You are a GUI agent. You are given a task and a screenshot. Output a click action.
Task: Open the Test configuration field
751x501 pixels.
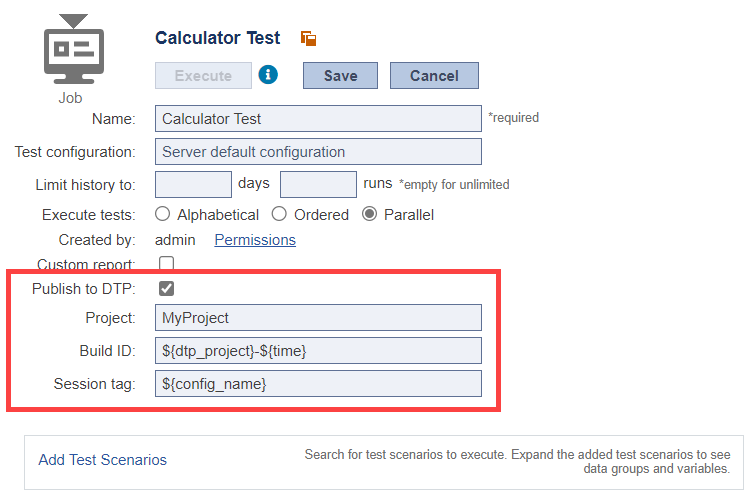coord(318,151)
